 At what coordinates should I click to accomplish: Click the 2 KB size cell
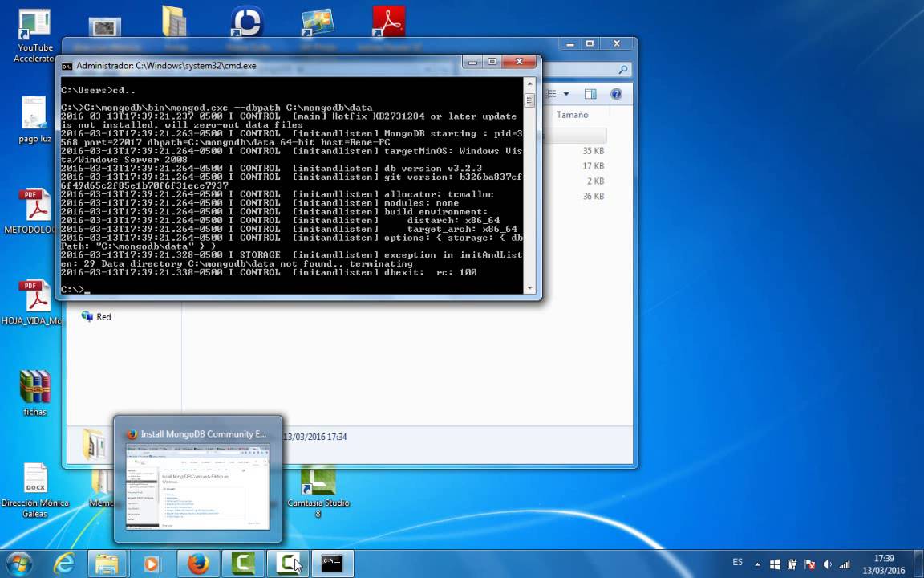595,181
